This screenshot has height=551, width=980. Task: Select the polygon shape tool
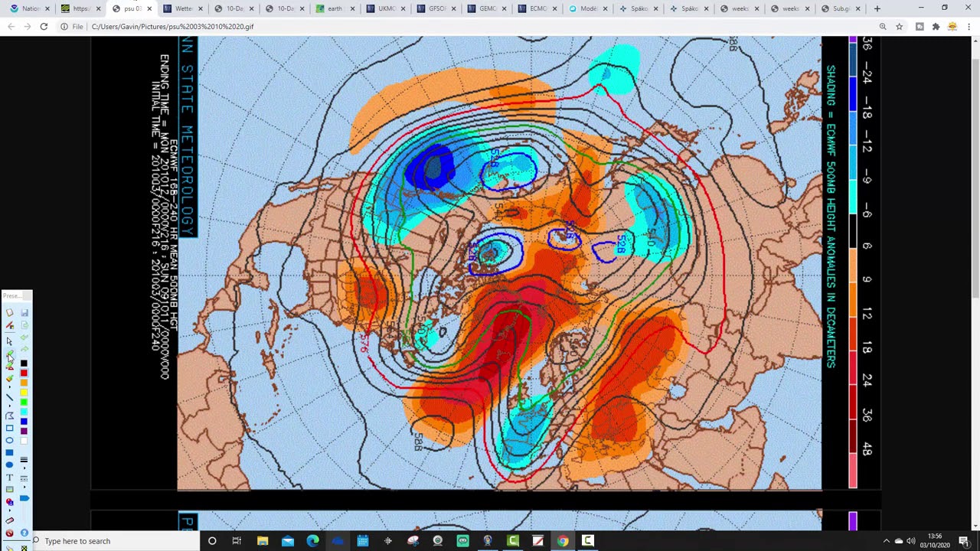click(x=9, y=416)
